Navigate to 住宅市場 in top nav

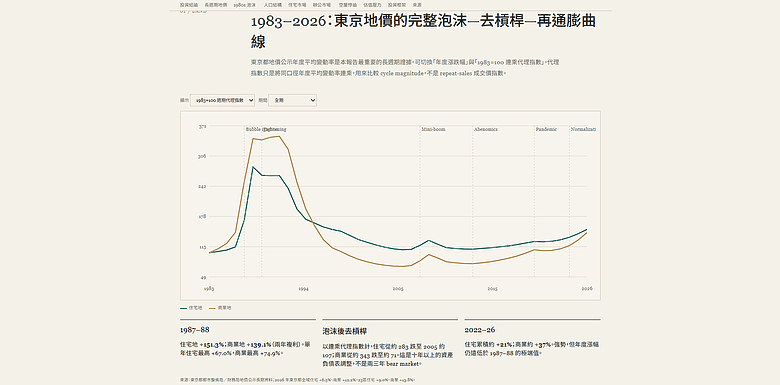click(296, 4)
